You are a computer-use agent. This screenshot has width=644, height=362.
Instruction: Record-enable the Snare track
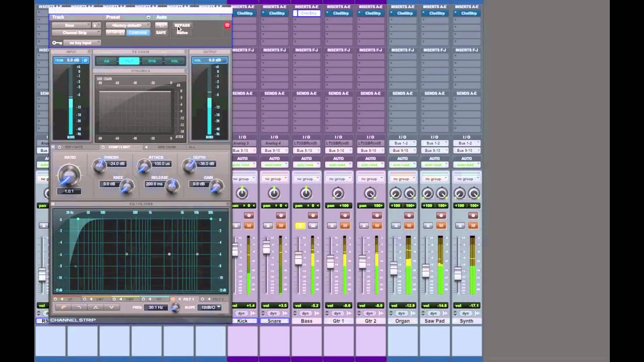281,216
